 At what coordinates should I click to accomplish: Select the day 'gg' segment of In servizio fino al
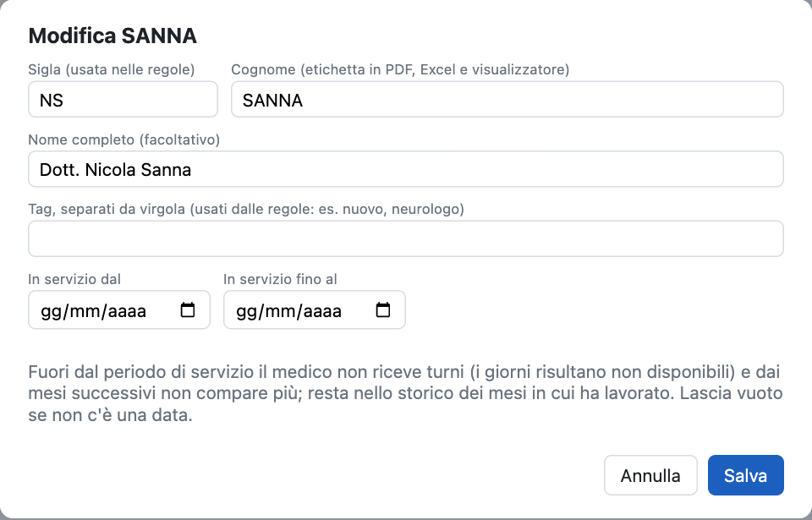(x=246, y=311)
